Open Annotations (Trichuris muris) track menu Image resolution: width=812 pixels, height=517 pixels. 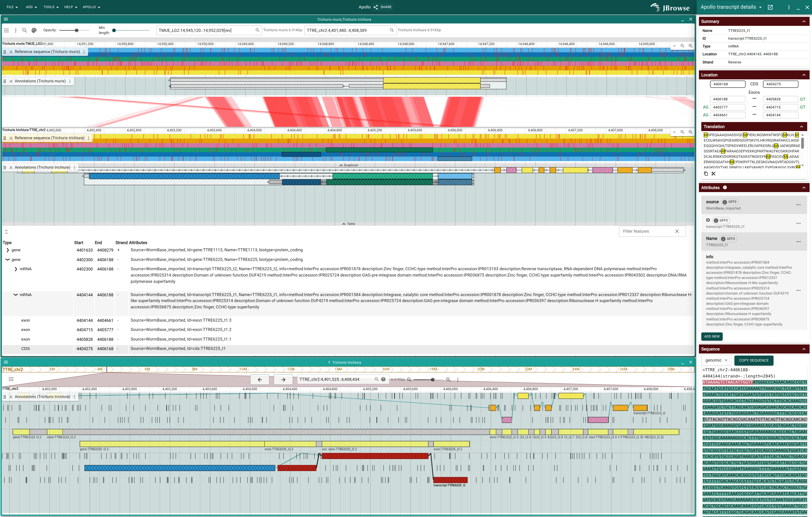coord(70,81)
